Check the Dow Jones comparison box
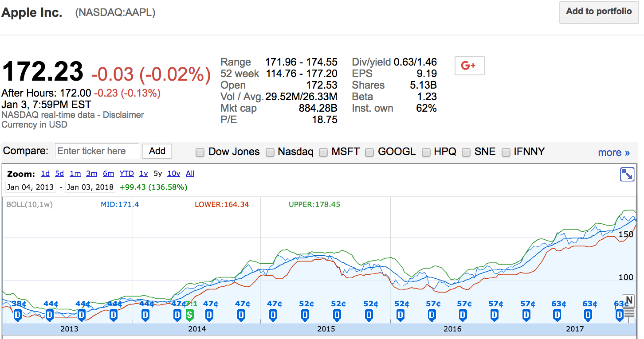This screenshot has height=339, width=644. 200,152
